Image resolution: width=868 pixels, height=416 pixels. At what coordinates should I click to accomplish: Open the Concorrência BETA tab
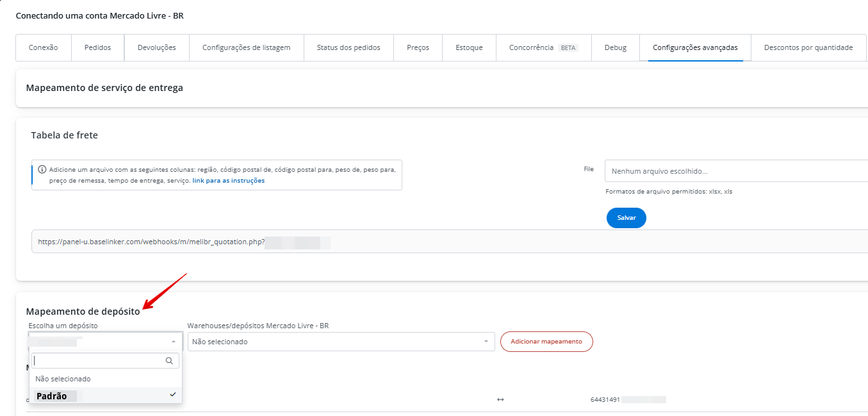pyautogui.click(x=543, y=47)
